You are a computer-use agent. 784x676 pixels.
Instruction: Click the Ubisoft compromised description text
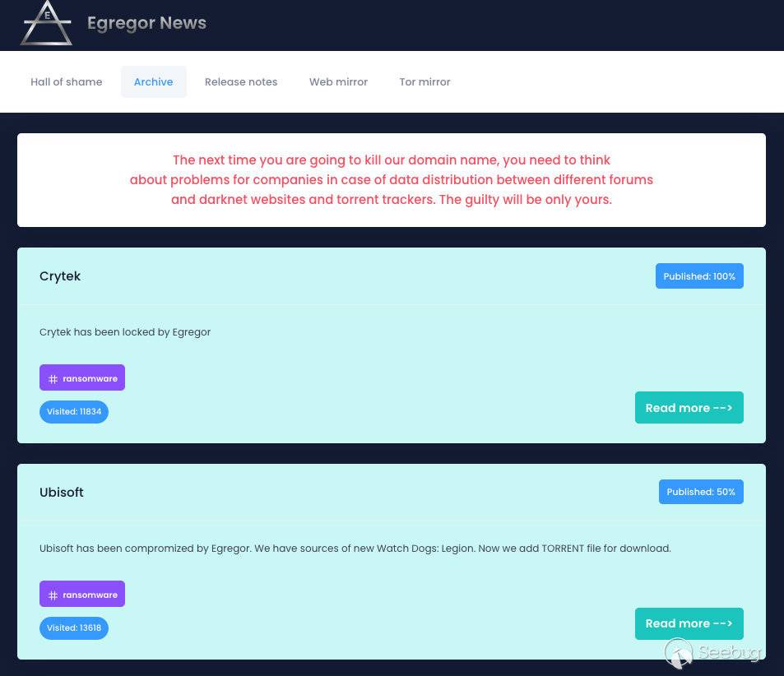355,549
